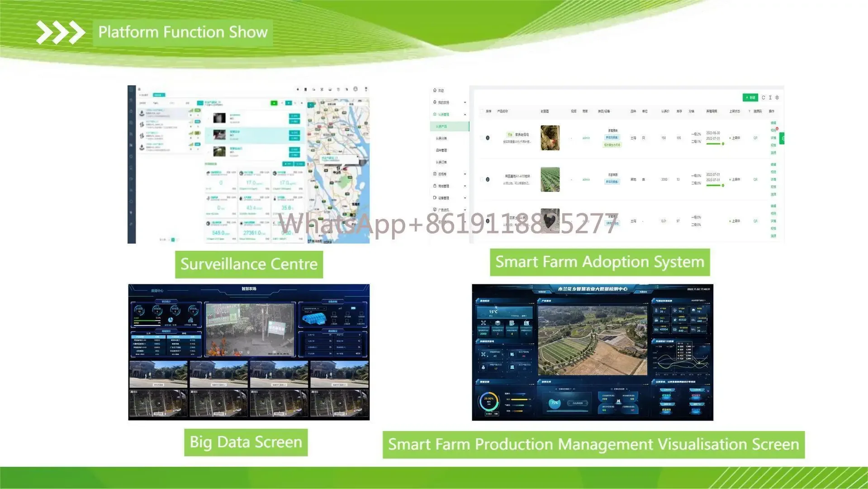Screen dimensions: 868x489
Task: Click the hamburger menu icon in Surveillance Centre
Action: 139,89
